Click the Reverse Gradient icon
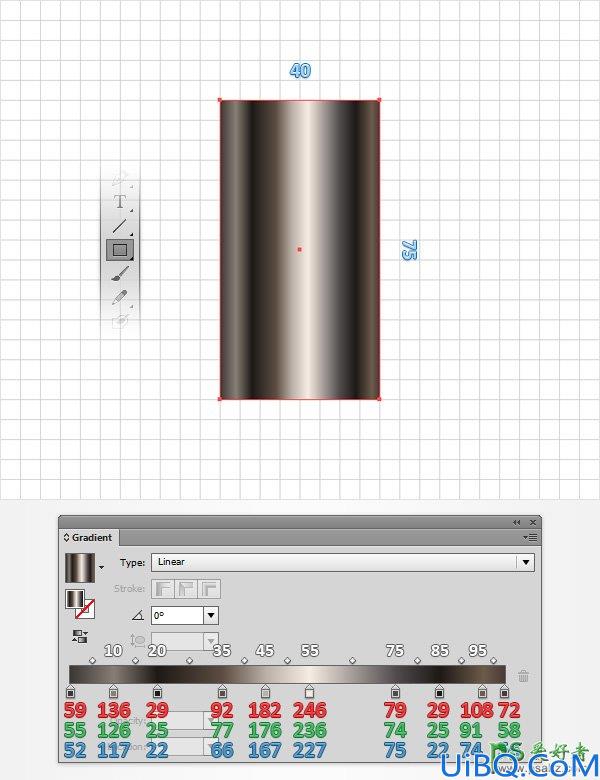 tap(80, 637)
